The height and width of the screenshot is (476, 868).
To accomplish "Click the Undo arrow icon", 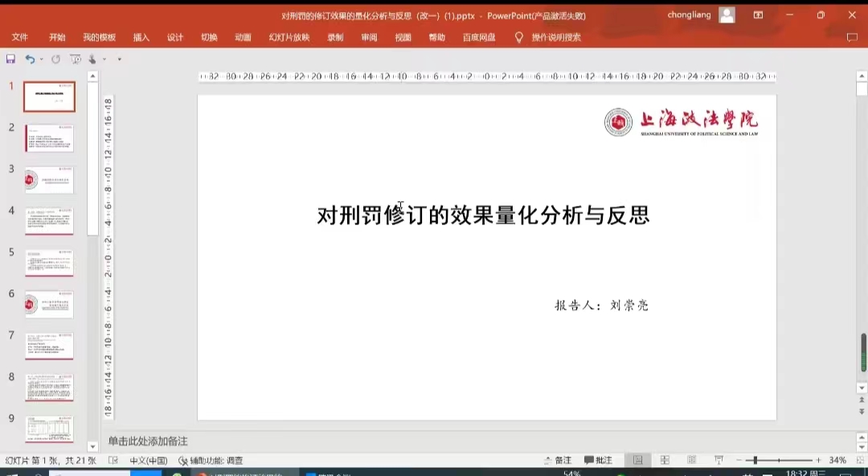I will coord(29,59).
